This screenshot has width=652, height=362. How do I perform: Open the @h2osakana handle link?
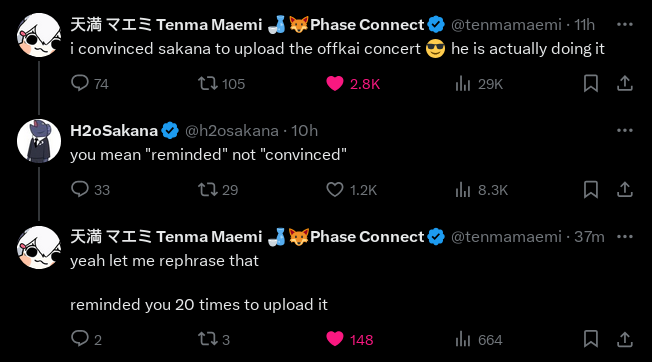[x=232, y=131]
